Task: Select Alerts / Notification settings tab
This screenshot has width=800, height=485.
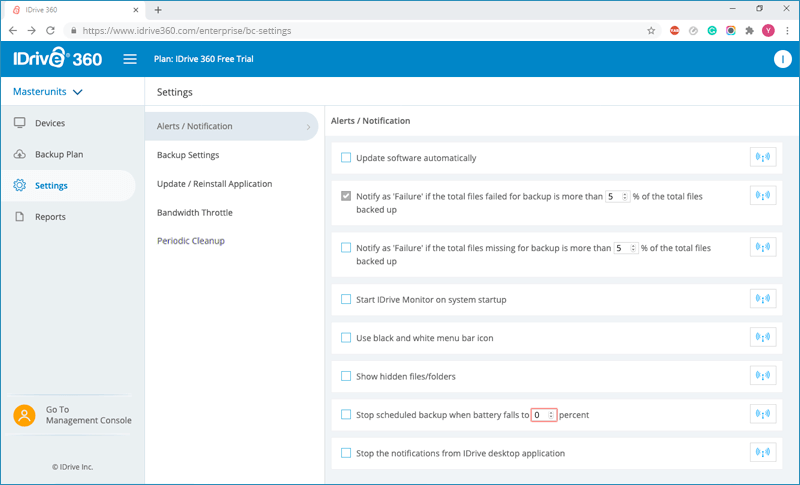Action: click(232, 126)
